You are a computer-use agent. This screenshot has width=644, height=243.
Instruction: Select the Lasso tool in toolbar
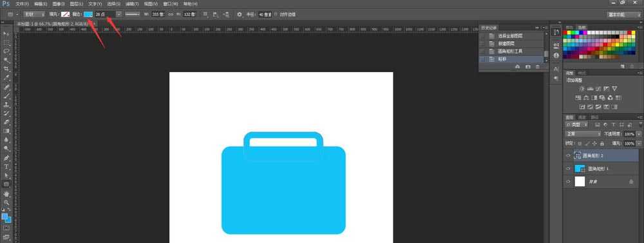[6, 52]
